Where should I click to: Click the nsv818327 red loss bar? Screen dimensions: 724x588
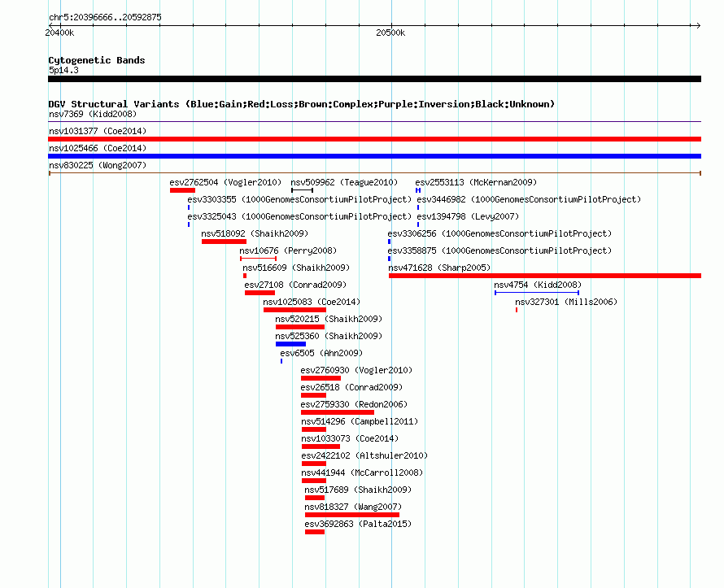pyautogui.click(x=352, y=515)
